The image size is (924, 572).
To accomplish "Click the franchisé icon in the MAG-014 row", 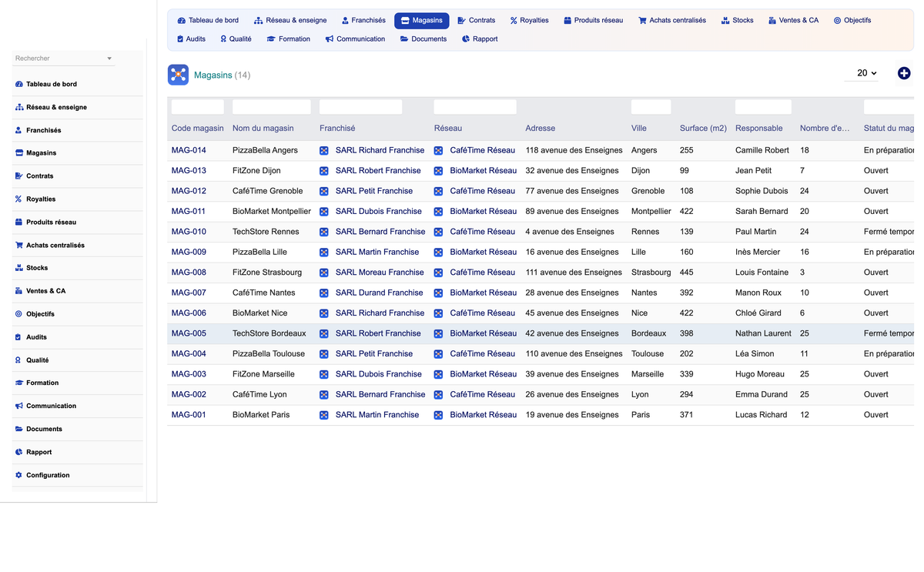I will coord(324,151).
